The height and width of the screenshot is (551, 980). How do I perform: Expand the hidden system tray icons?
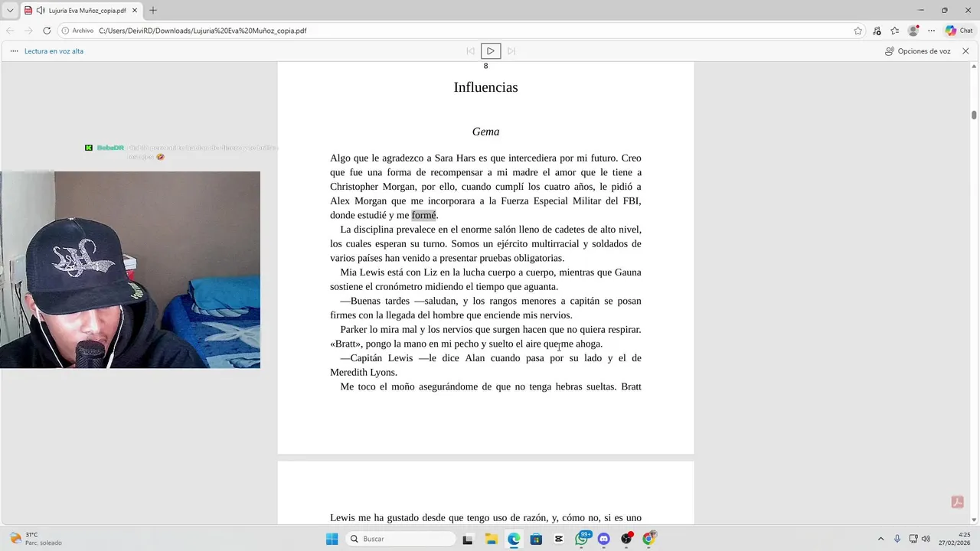click(880, 539)
